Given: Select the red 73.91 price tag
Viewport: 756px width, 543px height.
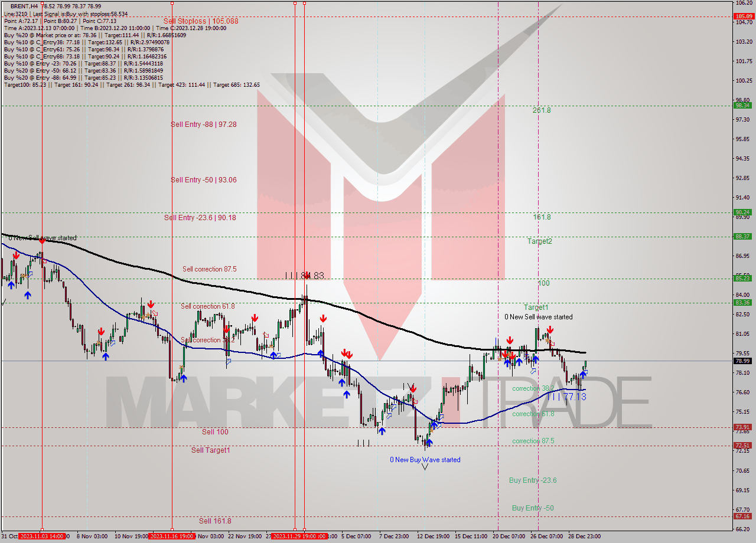Looking at the screenshot, I should tap(742, 427).
